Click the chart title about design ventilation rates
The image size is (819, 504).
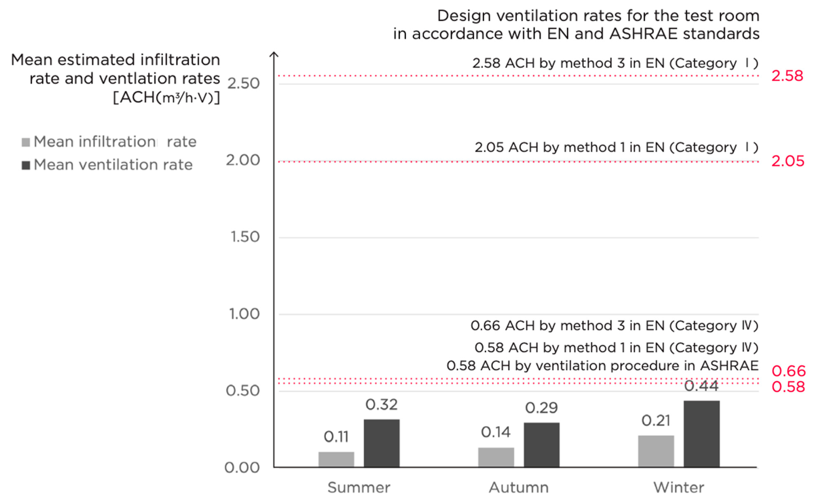click(576, 25)
